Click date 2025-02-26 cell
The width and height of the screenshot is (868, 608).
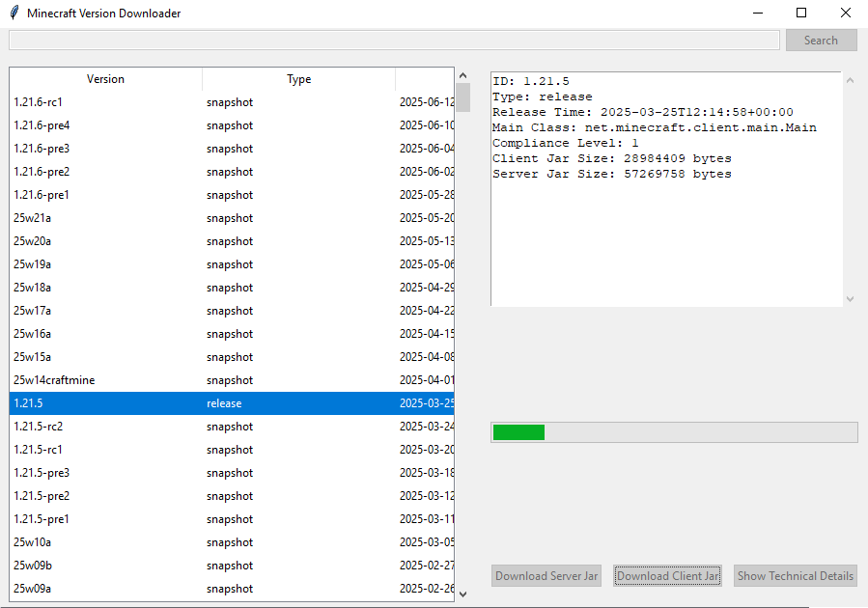pos(427,589)
